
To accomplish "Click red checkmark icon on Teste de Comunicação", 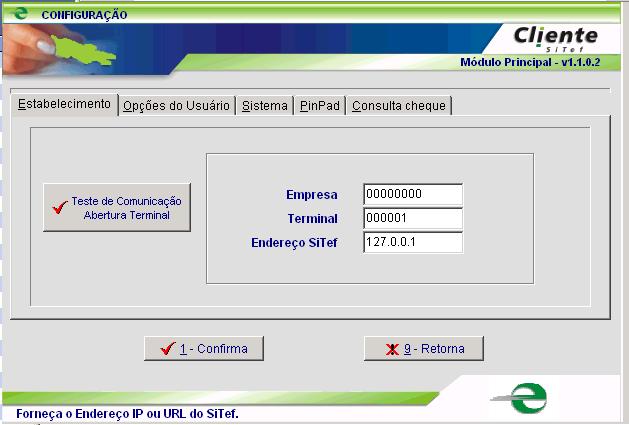I will point(60,207).
